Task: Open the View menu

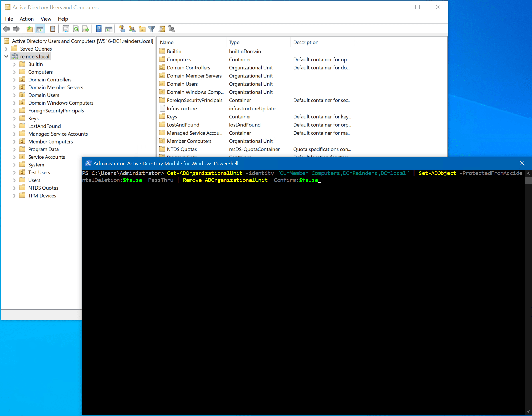Action: pos(46,19)
